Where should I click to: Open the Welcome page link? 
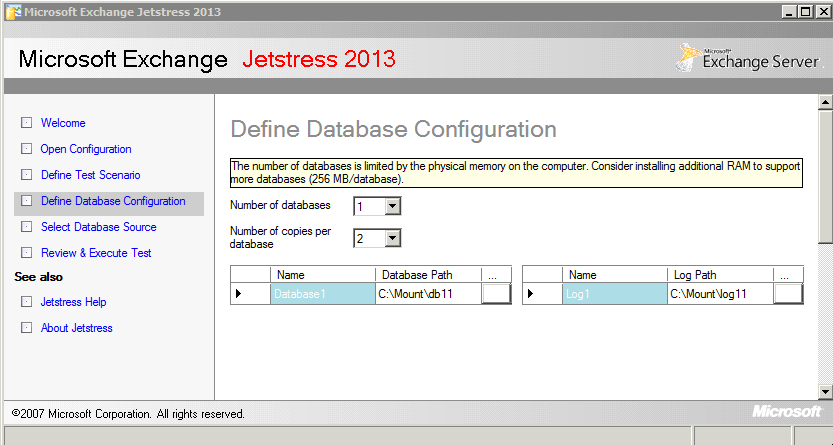coord(63,123)
